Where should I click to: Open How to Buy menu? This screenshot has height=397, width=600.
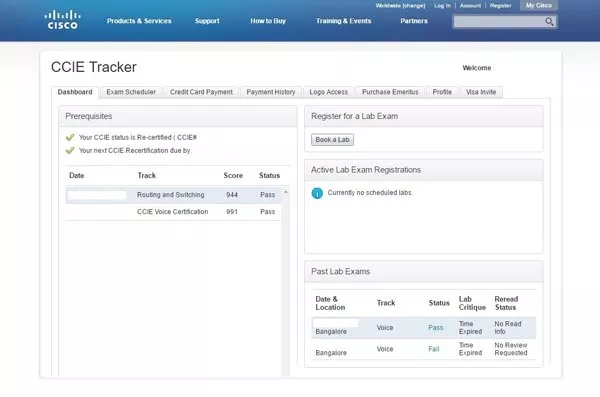(268, 21)
